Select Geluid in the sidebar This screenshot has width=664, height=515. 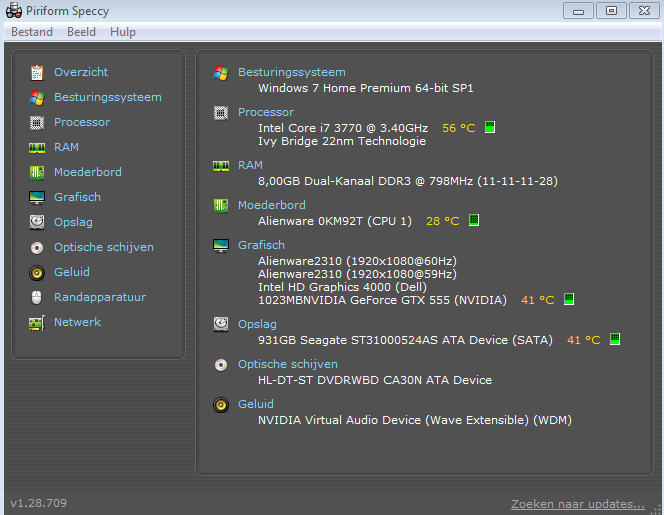(72, 272)
